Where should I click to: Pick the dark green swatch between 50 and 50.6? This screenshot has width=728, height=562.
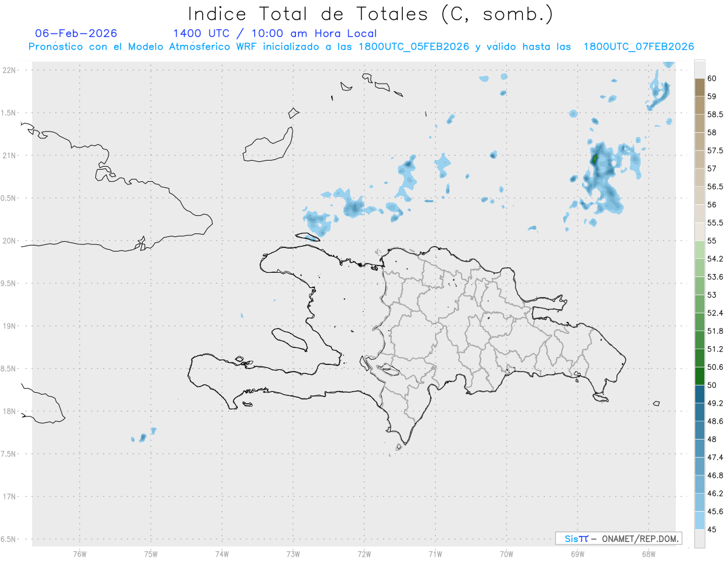pos(699,376)
